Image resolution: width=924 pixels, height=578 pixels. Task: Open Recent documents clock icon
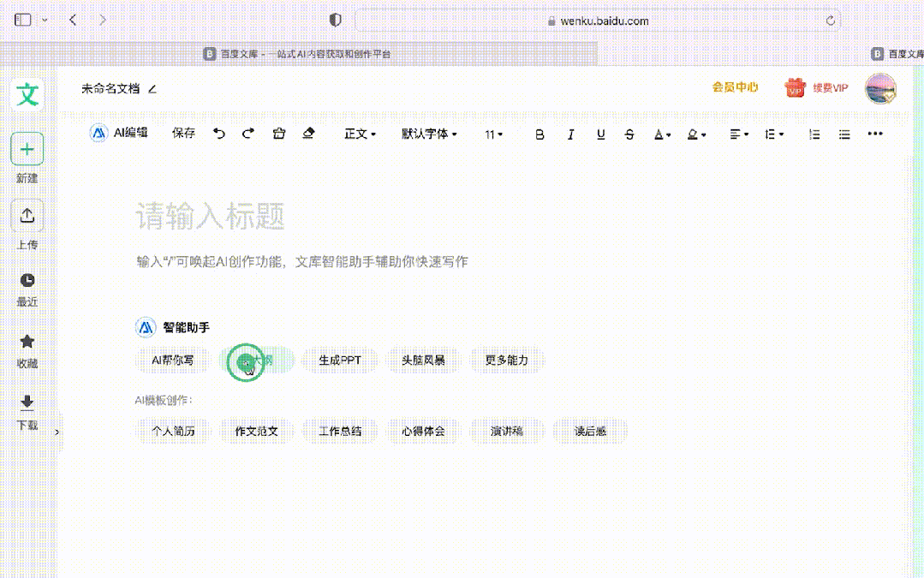point(27,281)
